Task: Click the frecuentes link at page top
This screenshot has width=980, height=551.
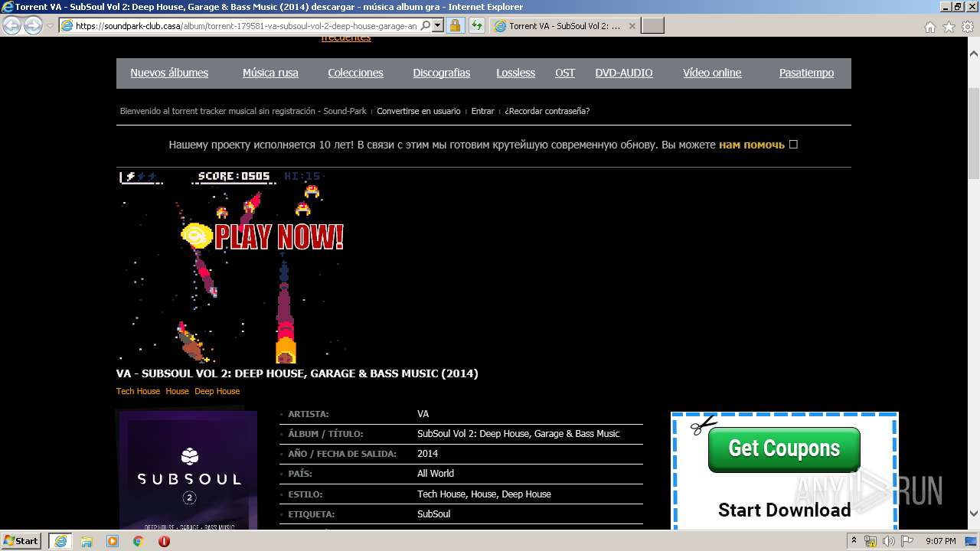Action: pyautogui.click(x=346, y=38)
